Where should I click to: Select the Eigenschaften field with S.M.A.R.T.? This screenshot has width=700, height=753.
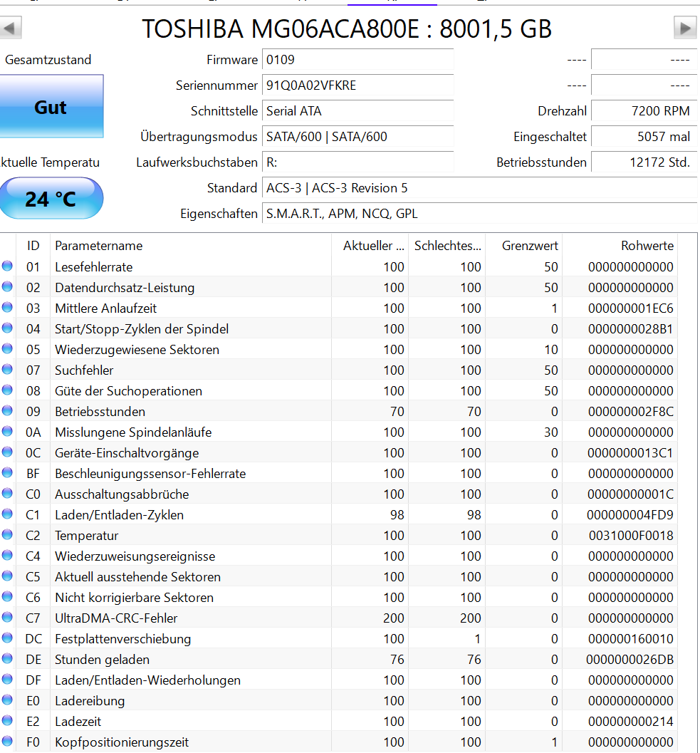pos(480,213)
